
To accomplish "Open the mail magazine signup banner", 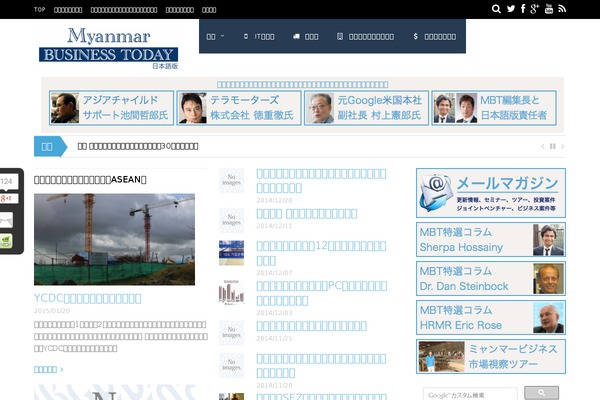I will click(491, 193).
